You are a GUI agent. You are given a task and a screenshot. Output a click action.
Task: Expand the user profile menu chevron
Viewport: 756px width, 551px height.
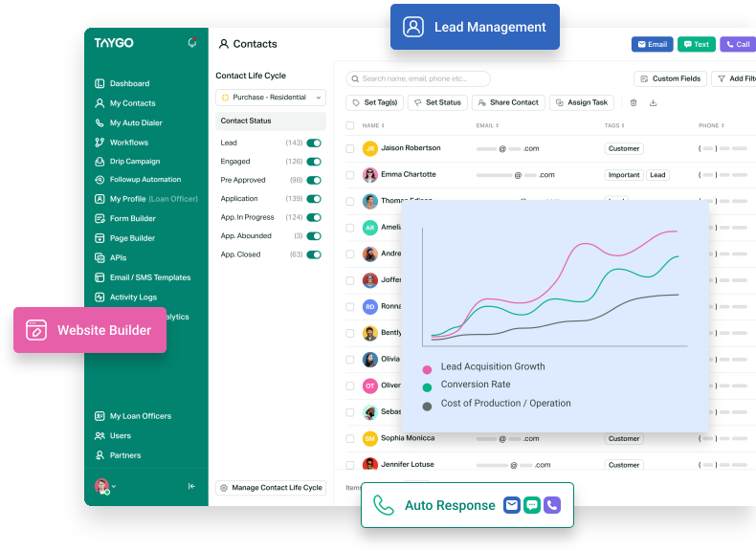coord(114,487)
